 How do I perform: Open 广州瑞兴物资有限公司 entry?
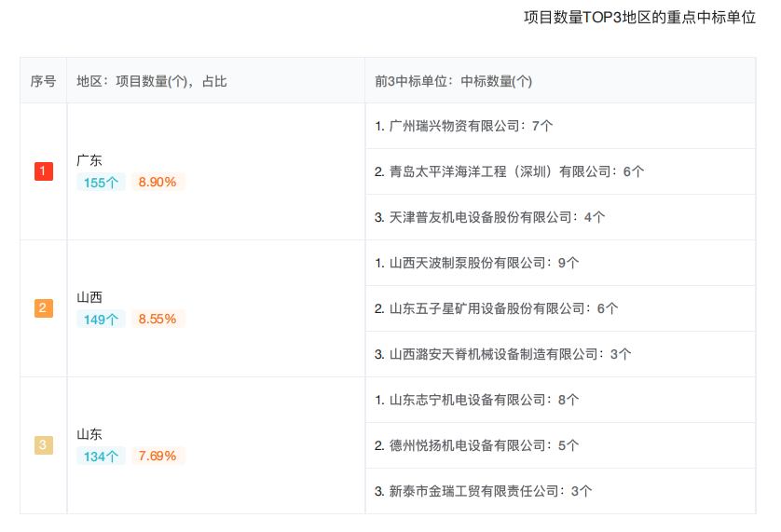[x=560, y=126]
